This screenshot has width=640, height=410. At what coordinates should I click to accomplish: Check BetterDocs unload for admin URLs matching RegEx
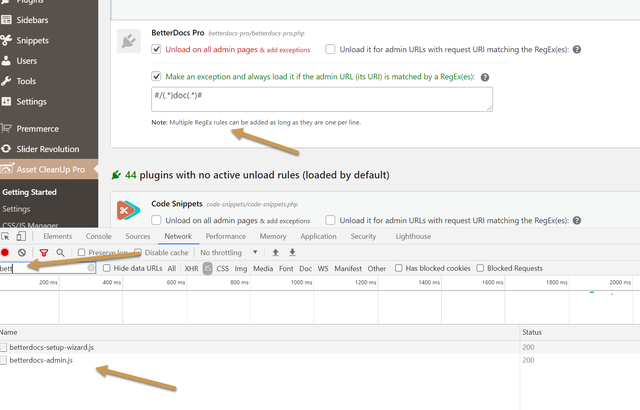pyautogui.click(x=330, y=49)
